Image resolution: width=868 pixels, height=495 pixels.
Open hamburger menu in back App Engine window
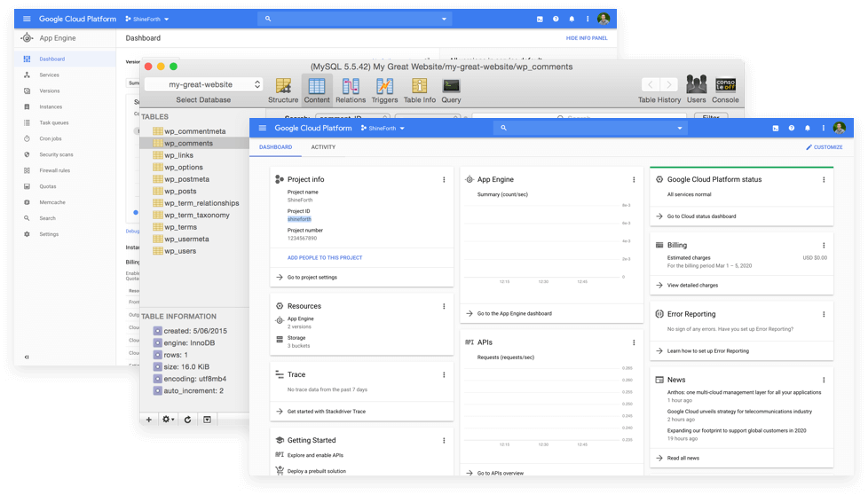27,19
